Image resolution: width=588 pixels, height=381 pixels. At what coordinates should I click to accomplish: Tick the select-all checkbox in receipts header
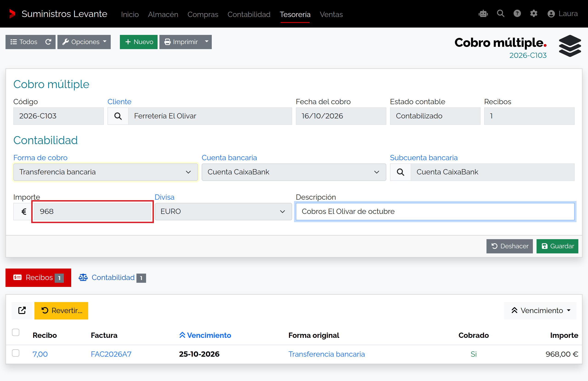coord(16,332)
